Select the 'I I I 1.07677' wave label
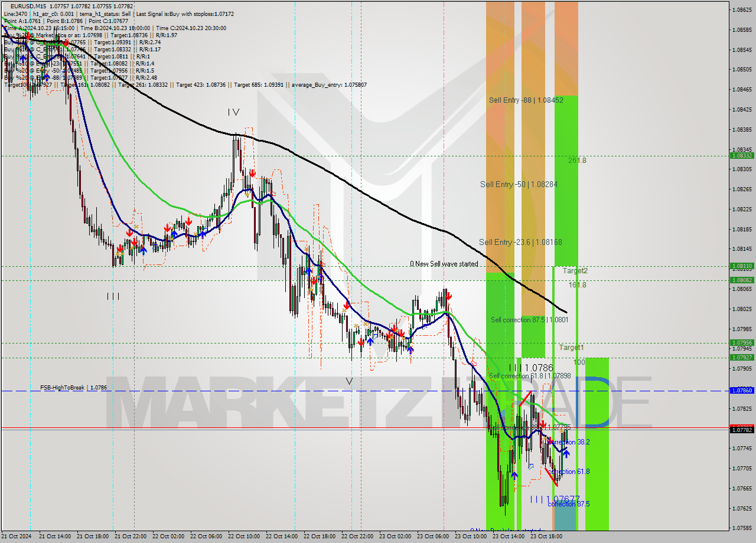The height and width of the screenshot is (543, 756). [555, 499]
